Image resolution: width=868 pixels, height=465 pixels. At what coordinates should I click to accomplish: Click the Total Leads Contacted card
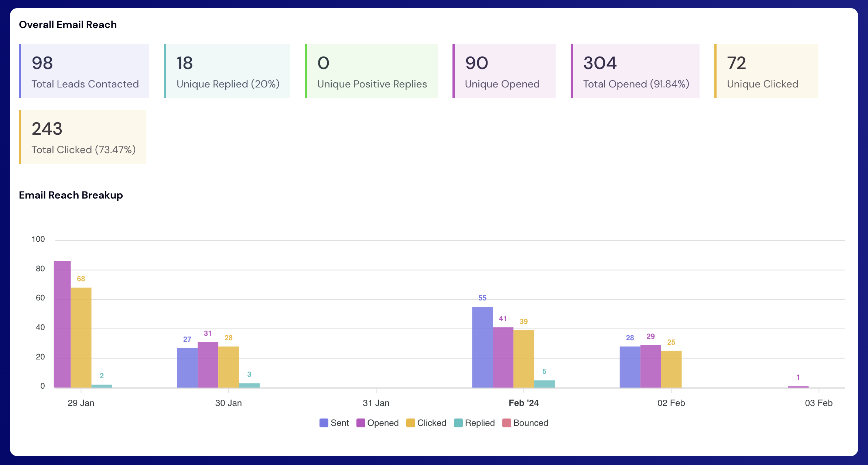[x=84, y=71]
